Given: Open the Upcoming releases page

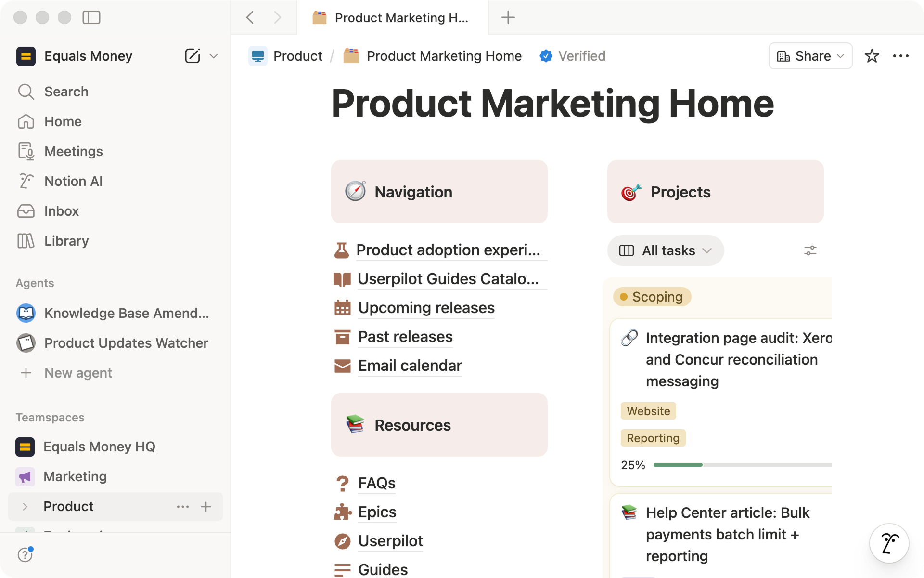Looking at the screenshot, I should click(x=425, y=308).
